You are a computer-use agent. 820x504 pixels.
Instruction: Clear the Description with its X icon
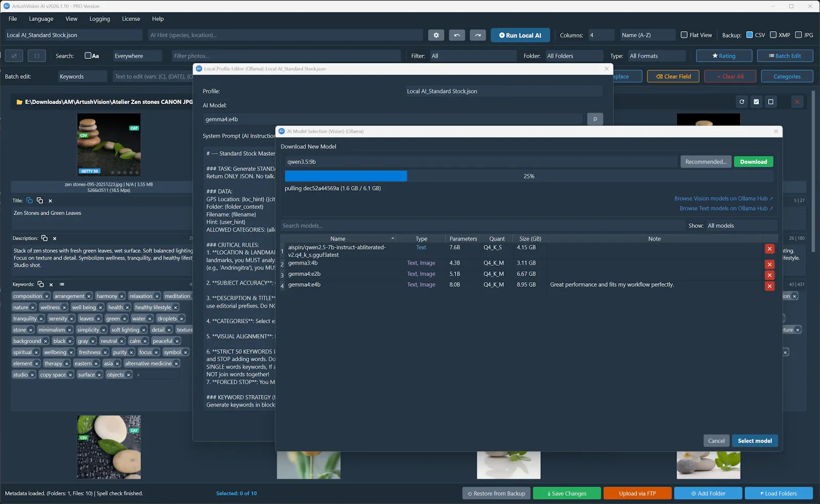point(55,239)
